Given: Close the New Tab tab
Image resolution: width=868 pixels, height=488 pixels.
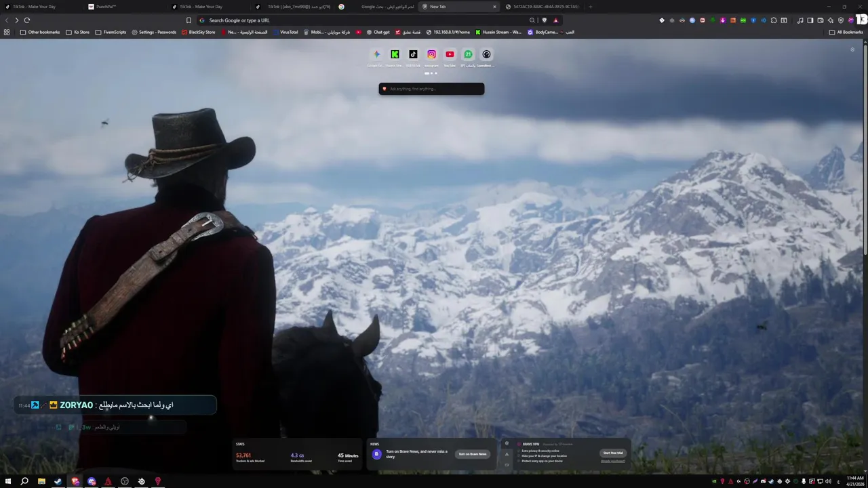Looking at the screenshot, I should point(494,7).
